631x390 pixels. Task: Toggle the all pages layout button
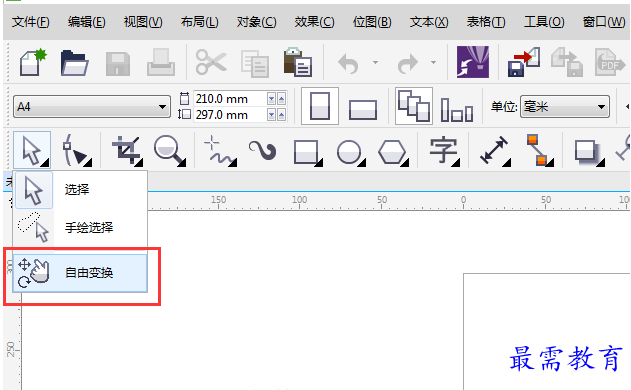414,106
